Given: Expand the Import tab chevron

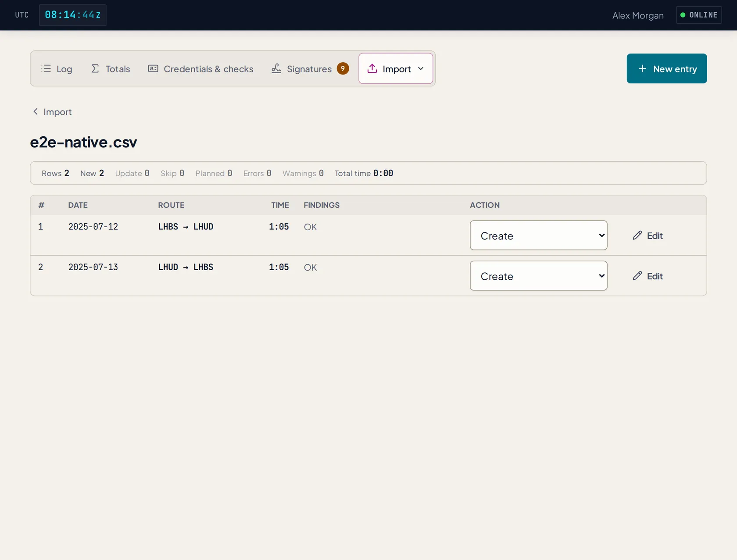Looking at the screenshot, I should pos(421,68).
